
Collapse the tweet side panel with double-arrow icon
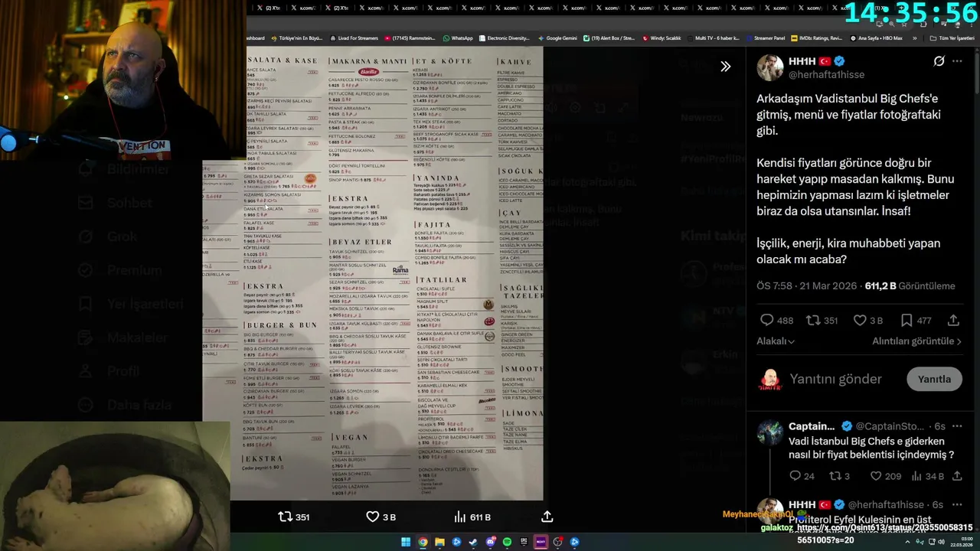point(725,67)
